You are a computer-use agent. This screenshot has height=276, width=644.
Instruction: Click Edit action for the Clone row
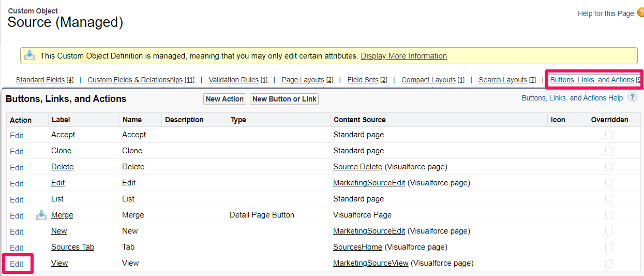coord(17,151)
